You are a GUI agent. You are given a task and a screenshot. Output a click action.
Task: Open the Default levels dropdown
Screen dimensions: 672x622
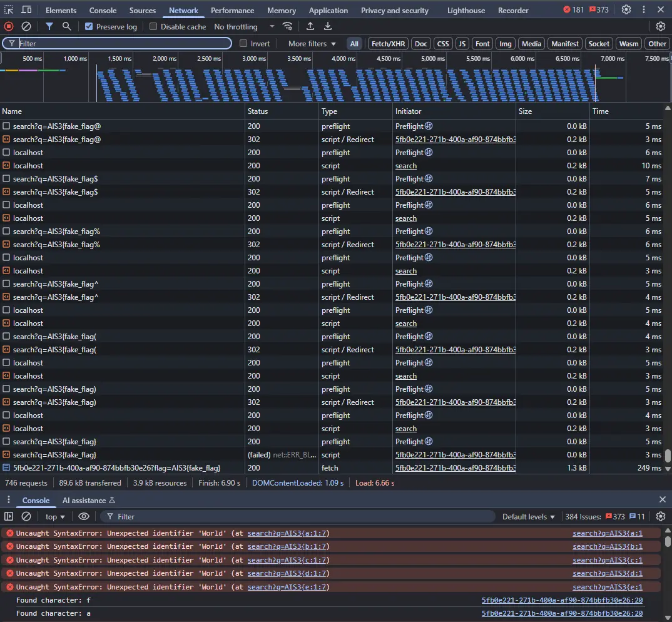click(x=528, y=516)
